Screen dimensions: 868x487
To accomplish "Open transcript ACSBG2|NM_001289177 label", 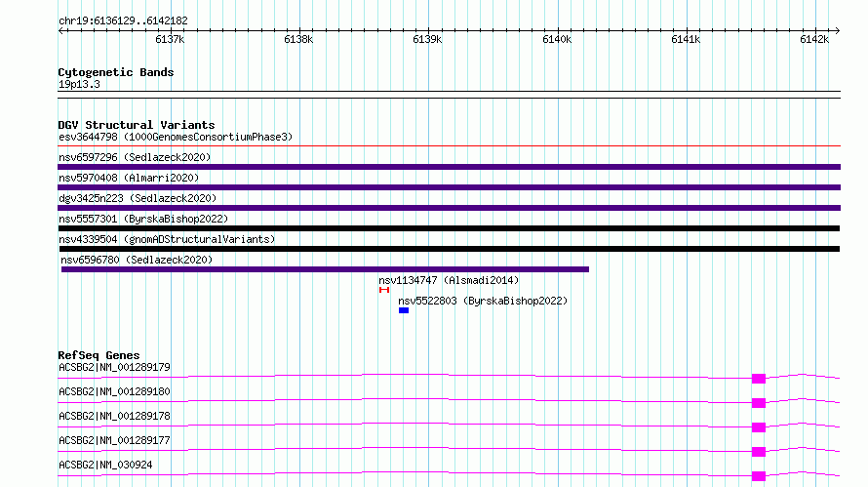I will (114, 440).
